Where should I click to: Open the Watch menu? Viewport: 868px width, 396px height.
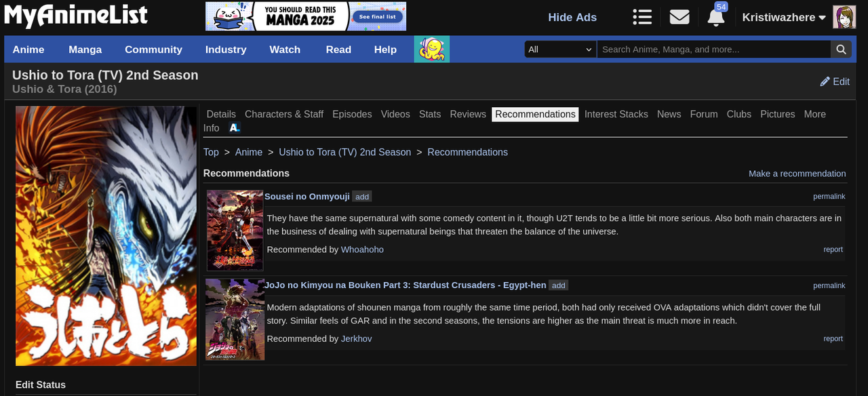pos(285,49)
